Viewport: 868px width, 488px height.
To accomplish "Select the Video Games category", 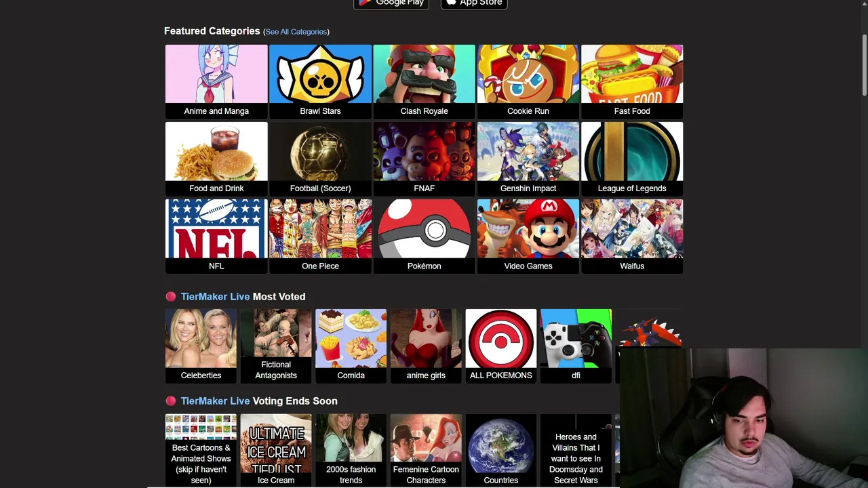I will pyautogui.click(x=528, y=236).
